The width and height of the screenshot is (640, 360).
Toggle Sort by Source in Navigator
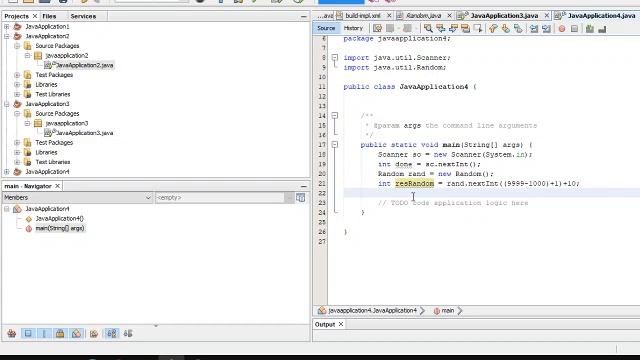click(x=128, y=333)
